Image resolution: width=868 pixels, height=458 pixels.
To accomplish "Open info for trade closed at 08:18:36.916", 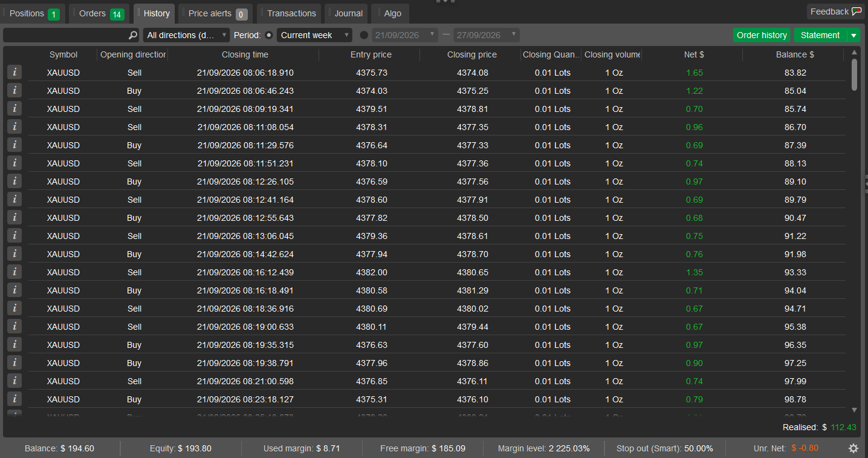I will click(x=15, y=308).
